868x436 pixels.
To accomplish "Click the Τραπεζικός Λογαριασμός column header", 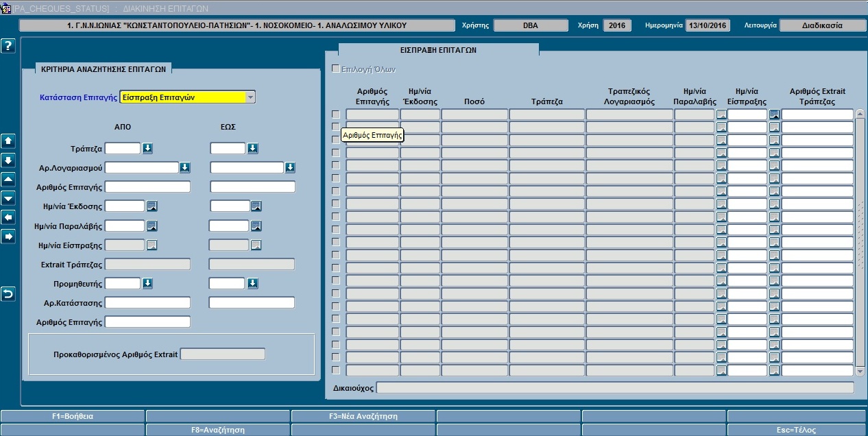I will click(x=629, y=96).
